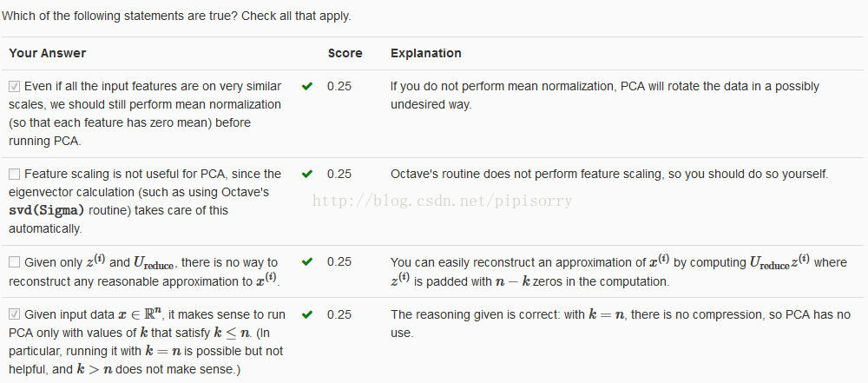Click explanation stating reasoning given is correct
Viewport: 868px width, 383px height.
point(621,324)
